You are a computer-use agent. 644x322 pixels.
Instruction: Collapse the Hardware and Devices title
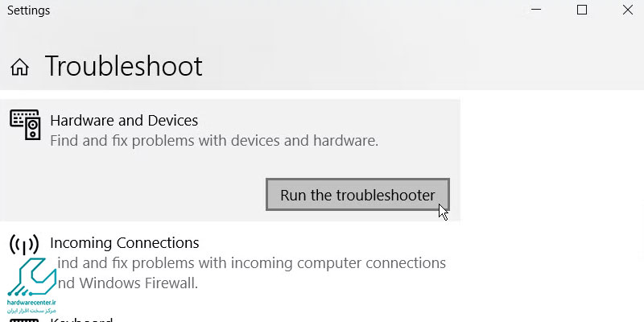[124, 121]
